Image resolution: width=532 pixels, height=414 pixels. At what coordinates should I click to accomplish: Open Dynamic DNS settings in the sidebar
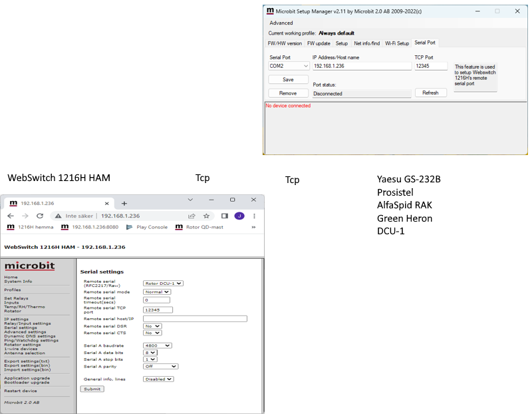[30, 336]
